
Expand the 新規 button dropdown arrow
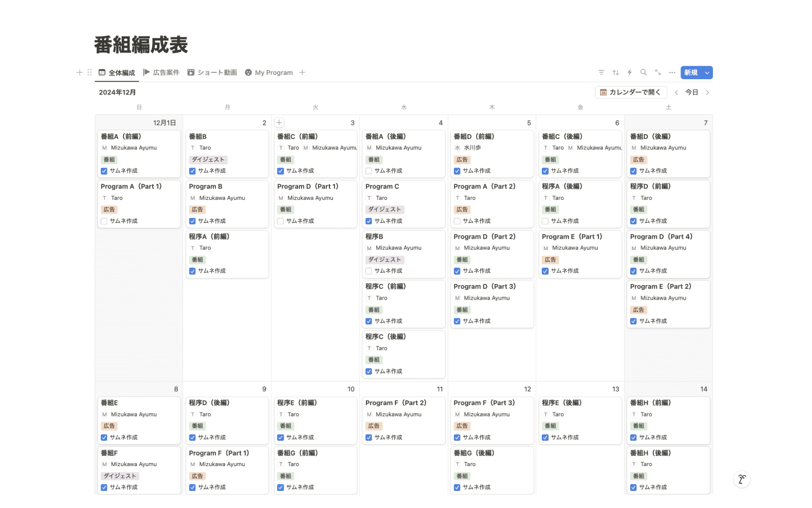[x=707, y=72]
